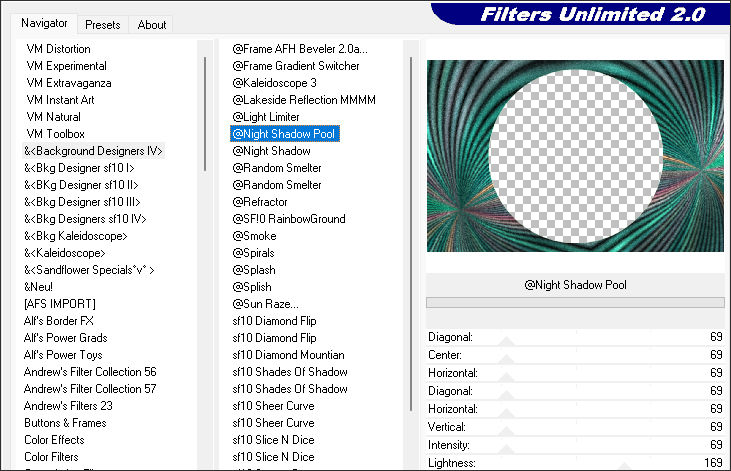Select VM Instant Art category
This screenshot has height=471, width=731.
(61, 100)
